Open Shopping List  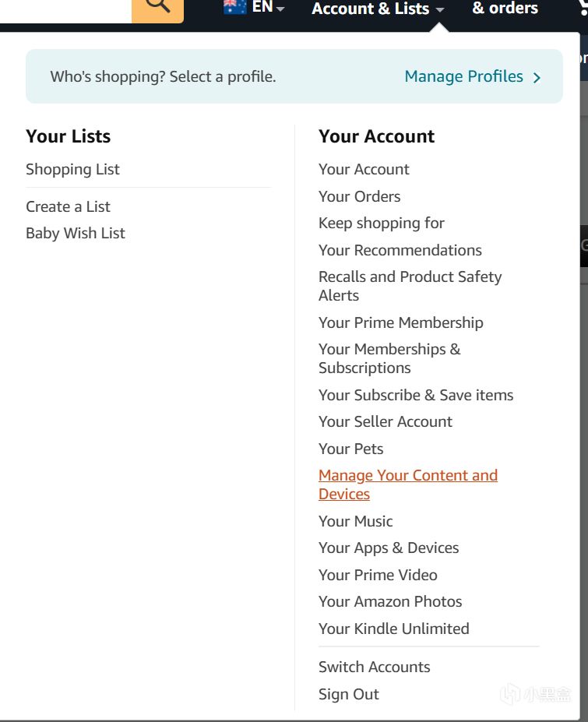coord(72,169)
